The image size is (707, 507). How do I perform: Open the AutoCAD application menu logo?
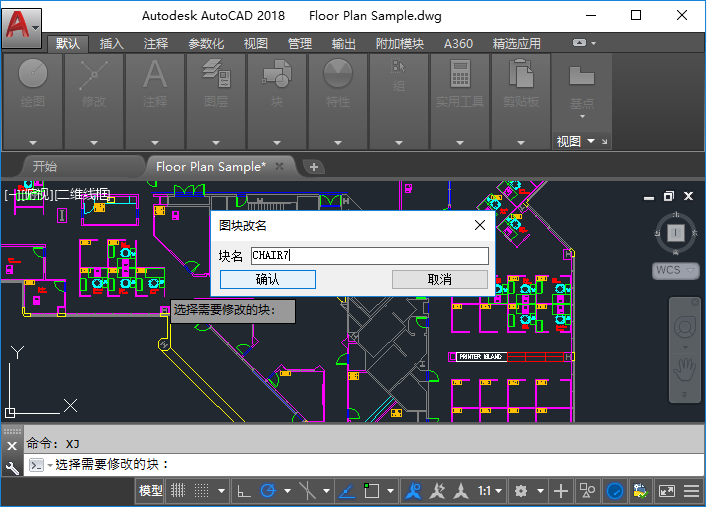coord(21,28)
